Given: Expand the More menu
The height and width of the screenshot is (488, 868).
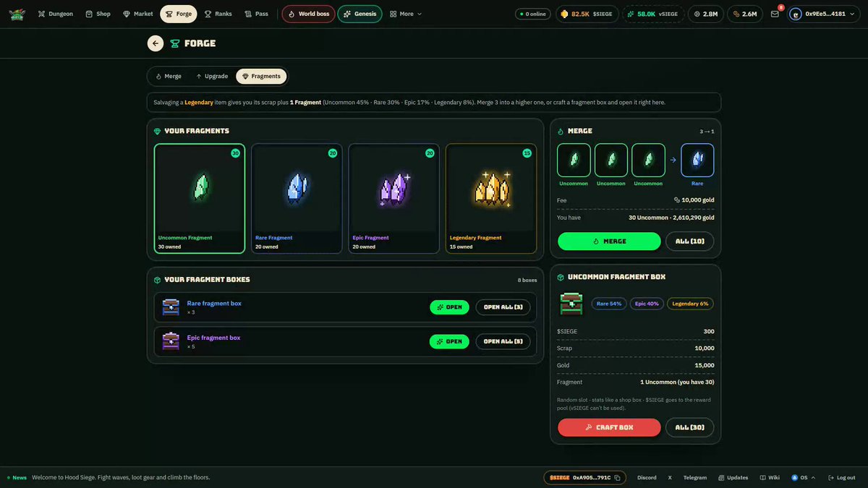Looking at the screenshot, I should (406, 14).
